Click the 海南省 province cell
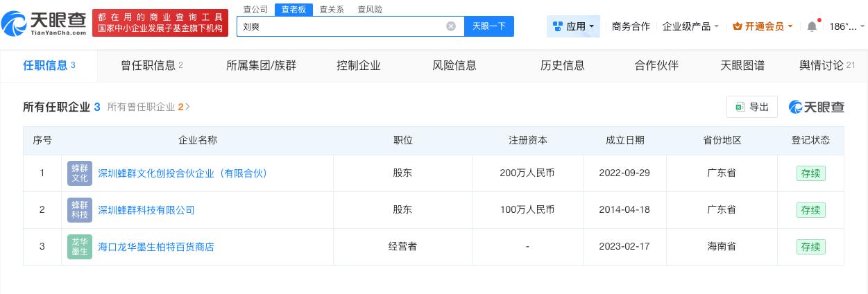This screenshot has height=294, width=868. point(722,247)
